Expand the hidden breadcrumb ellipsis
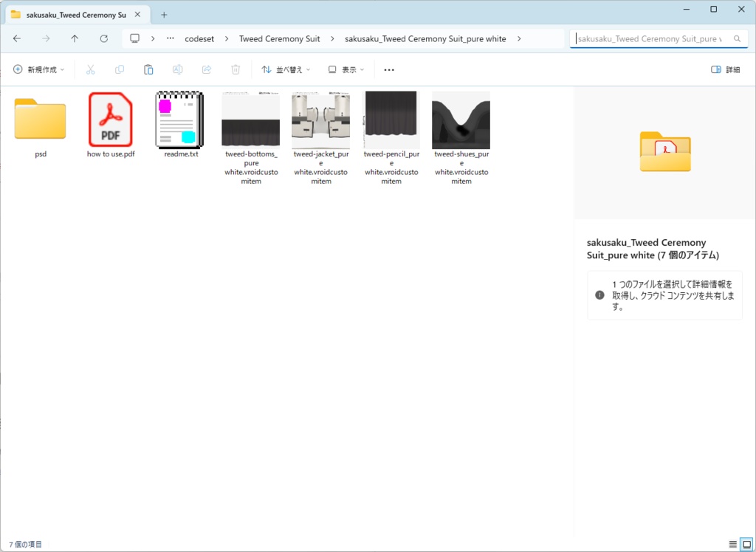This screenshot has height=552, width=756. click(171, 38)
